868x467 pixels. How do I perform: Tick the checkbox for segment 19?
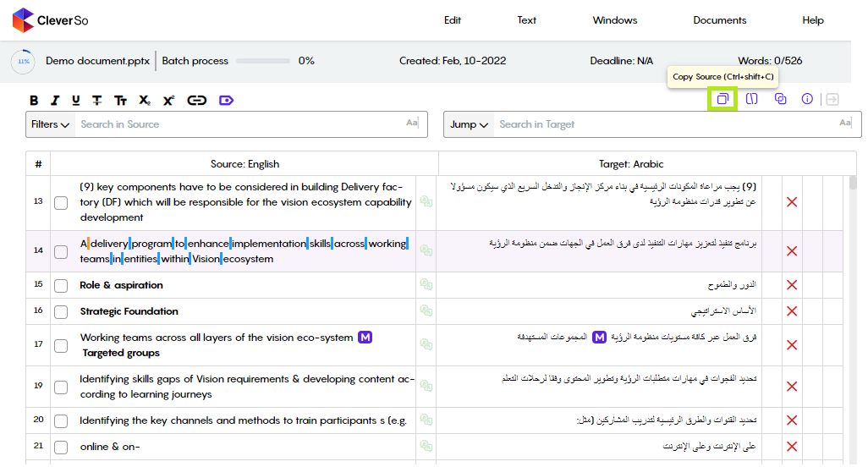(x=61, y=387)
